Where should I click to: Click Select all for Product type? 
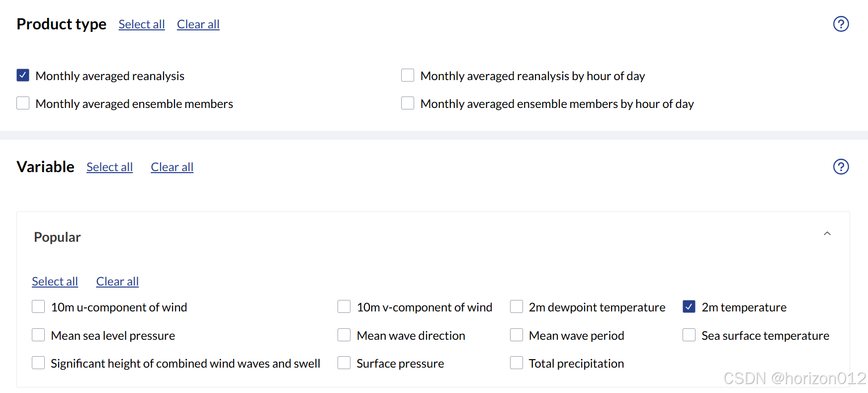[142, 24]
